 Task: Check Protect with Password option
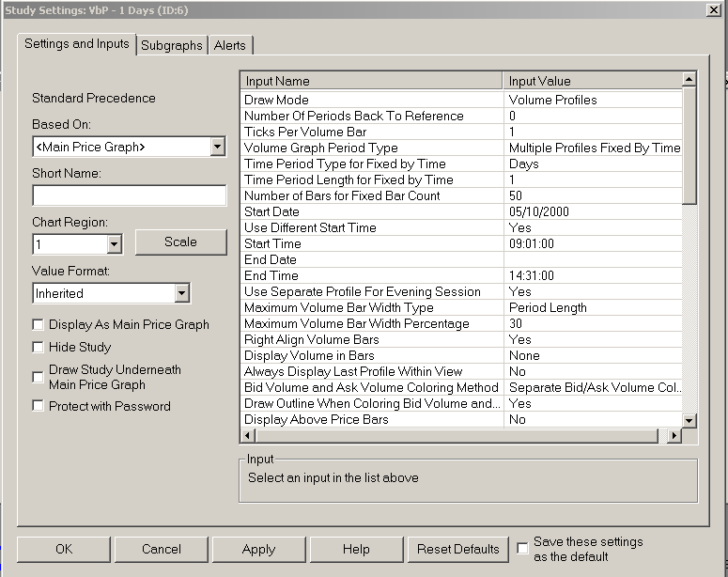(x=39, y=406)
